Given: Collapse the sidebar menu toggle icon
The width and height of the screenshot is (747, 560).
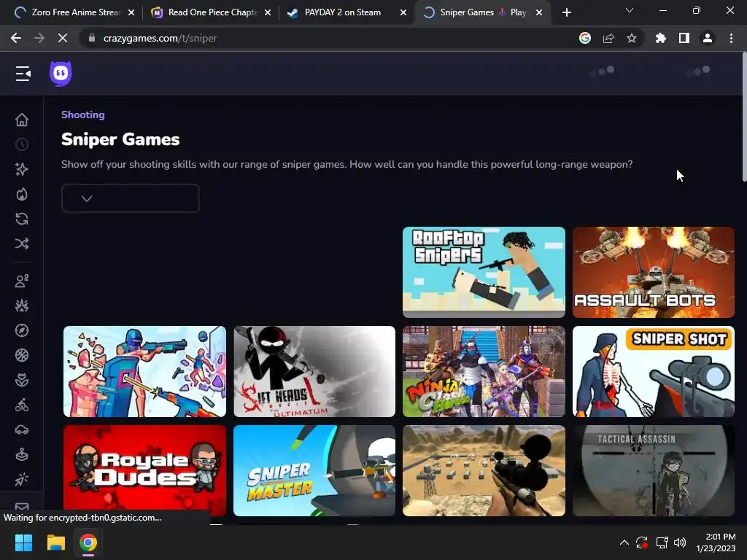Looking at the screenshot, I should [23, 74].
